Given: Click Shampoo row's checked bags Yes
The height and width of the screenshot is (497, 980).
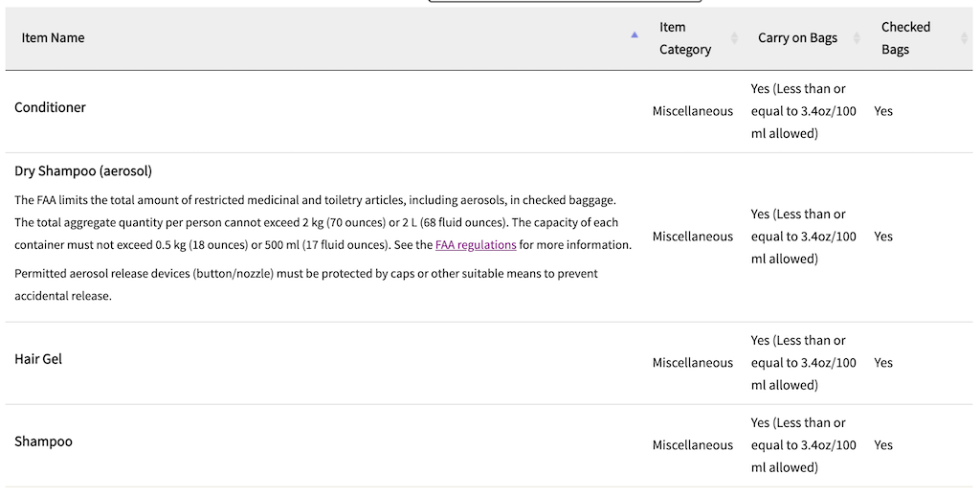Looking at the screenshot, I should point(883,445).
